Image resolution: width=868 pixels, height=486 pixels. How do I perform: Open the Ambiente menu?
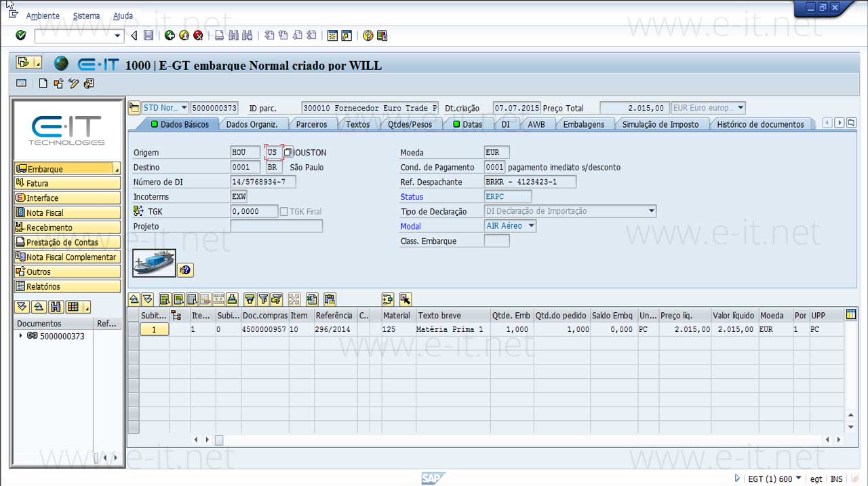click(43, 16)
